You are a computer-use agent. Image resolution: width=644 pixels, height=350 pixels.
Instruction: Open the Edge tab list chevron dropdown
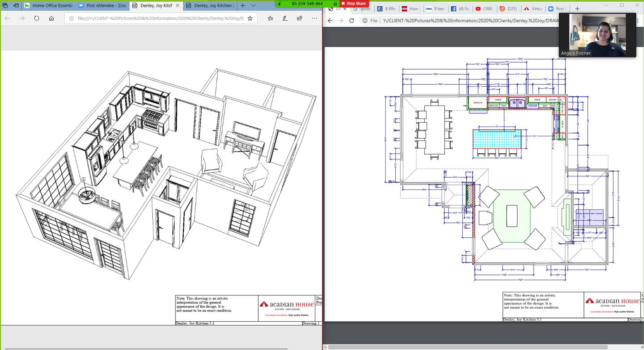coord(254,5)
